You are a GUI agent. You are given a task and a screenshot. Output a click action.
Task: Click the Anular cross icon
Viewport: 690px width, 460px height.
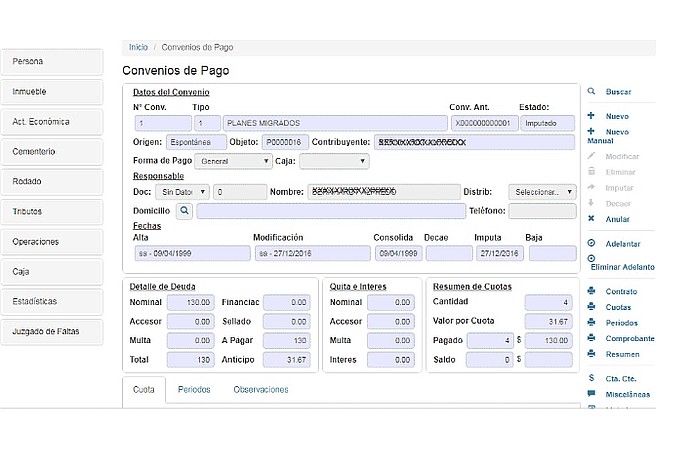(x=591, y=218)
